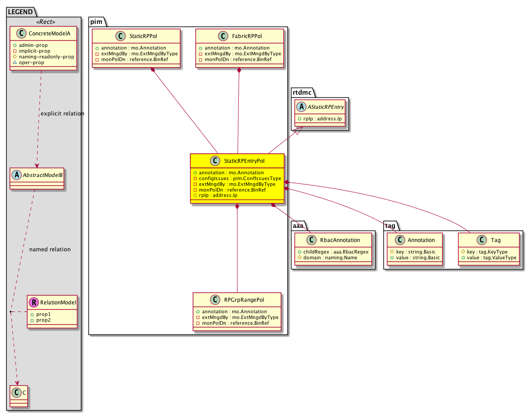Click the R icon of RelationModel
532x415 pixels.
(34, 303)
